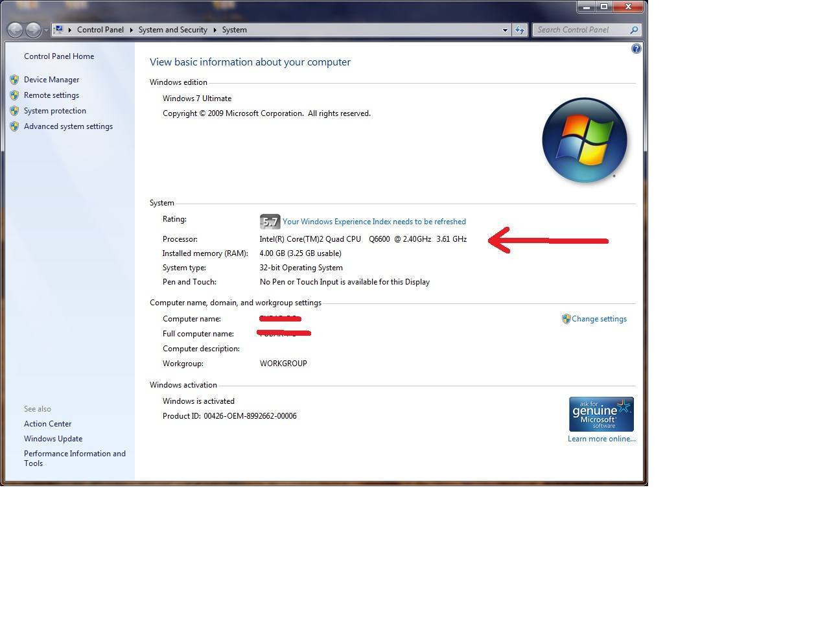840x630 pixels.
Task: Expand the arrow after System and Security breadcrumb
Action: pos(215,30)
